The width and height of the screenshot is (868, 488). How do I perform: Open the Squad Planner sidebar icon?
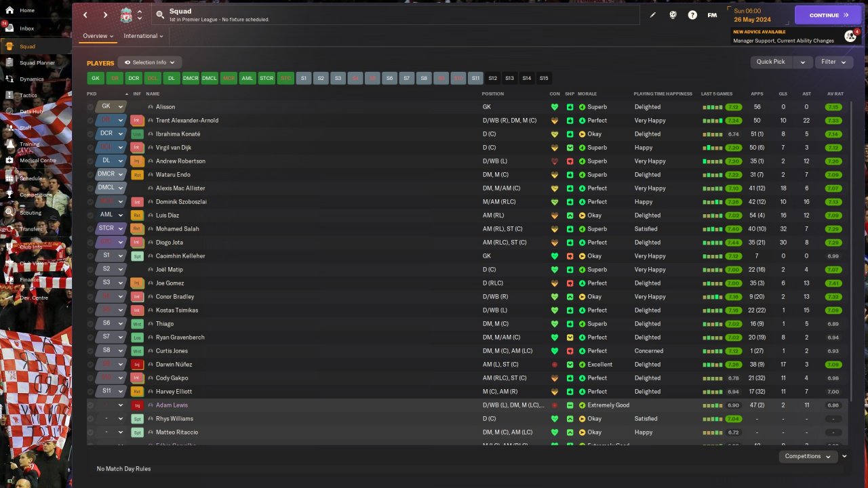point(9,62)
